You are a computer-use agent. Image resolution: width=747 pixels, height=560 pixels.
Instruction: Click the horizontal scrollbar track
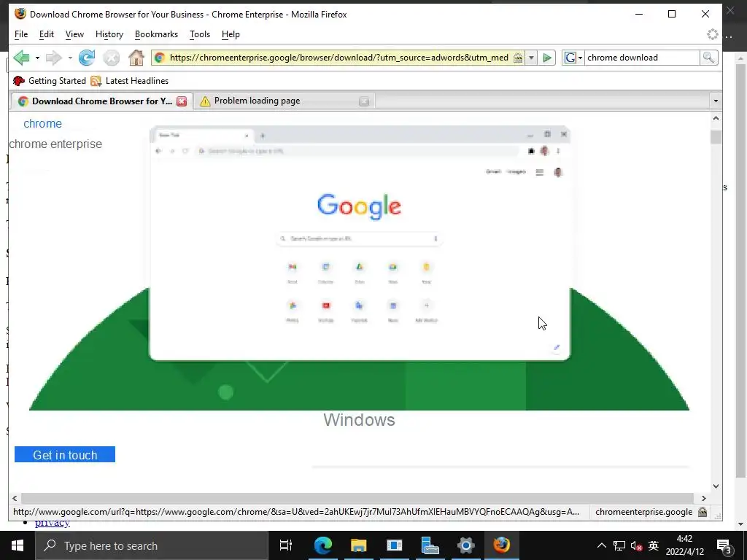[x=357, y=498]
